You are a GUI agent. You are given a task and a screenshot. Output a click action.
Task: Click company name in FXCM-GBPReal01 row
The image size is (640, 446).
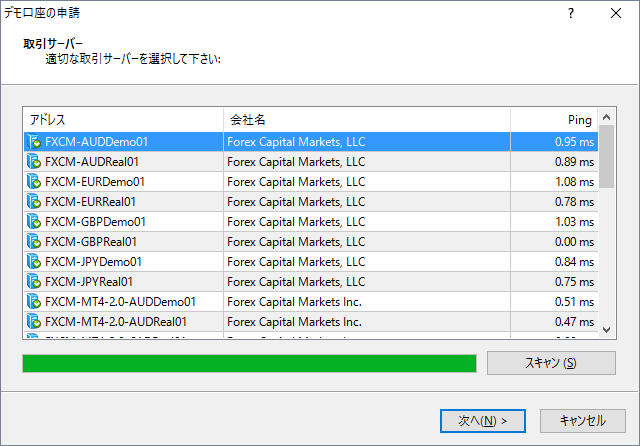coord(296,242)
